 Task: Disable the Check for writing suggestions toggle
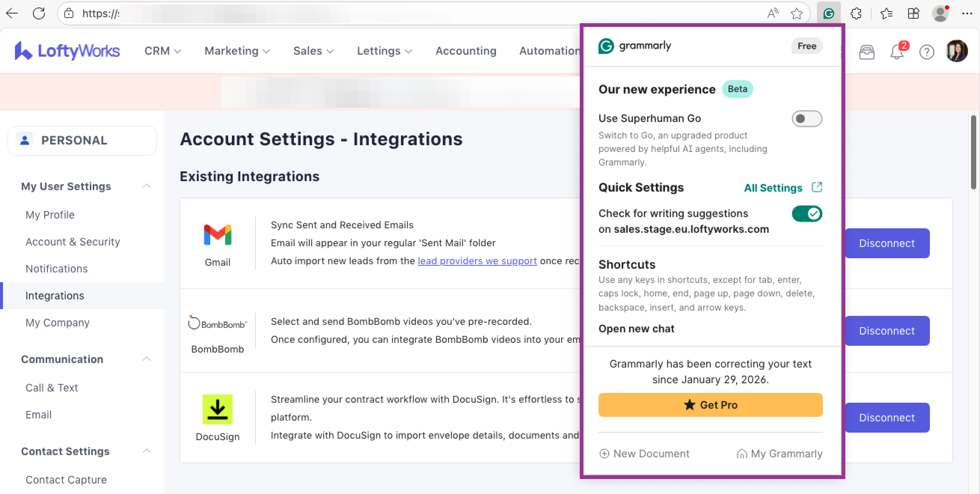(806, 214)
